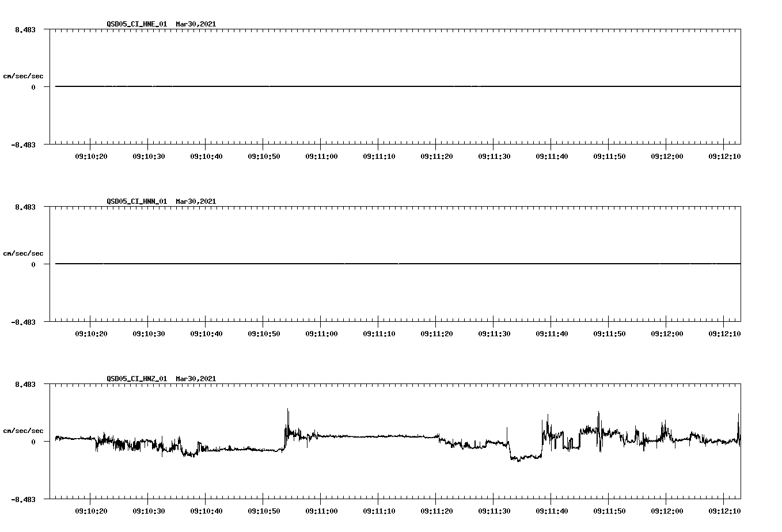
Task: Click the Mar30,2021 date label on bottom plot
Action: 196,379
